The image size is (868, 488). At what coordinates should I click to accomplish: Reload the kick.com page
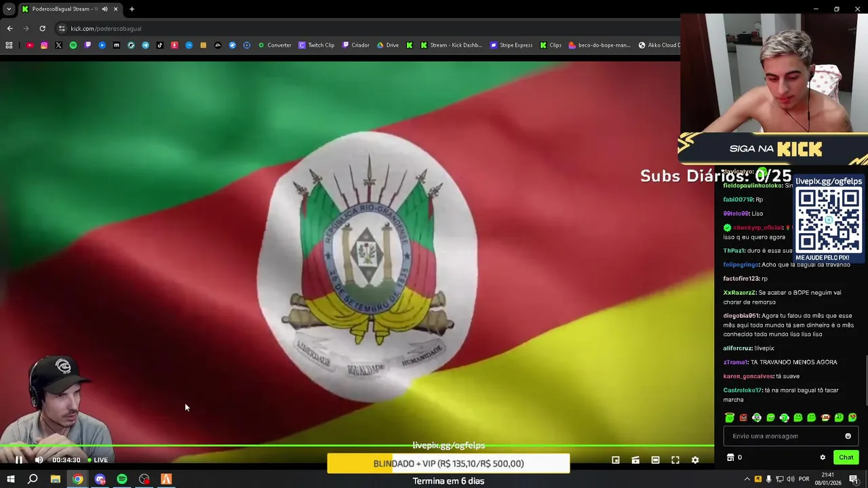coord(42,28)
